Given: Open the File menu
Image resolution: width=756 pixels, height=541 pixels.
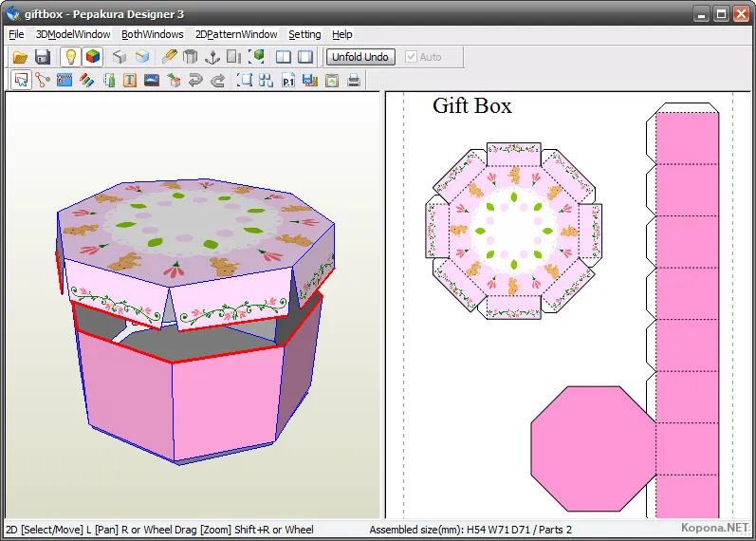Looking at the screenshot, I should click(x=16, y=34).
